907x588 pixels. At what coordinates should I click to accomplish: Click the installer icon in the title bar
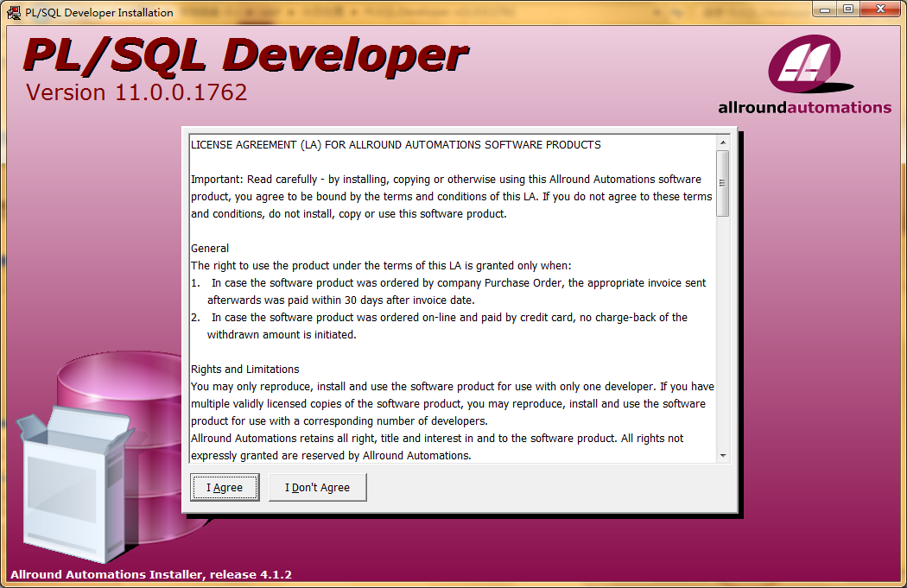12,12
